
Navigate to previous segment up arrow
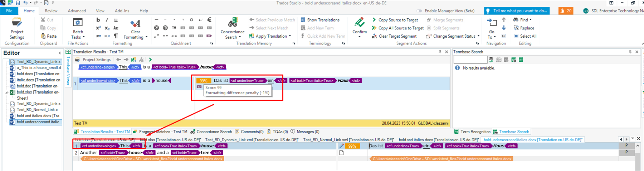[x=504, y=20]
